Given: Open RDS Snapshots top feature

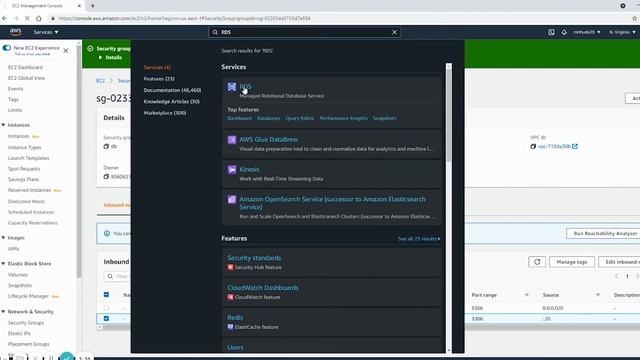Looking at the screenshot, I should [384, 118].
